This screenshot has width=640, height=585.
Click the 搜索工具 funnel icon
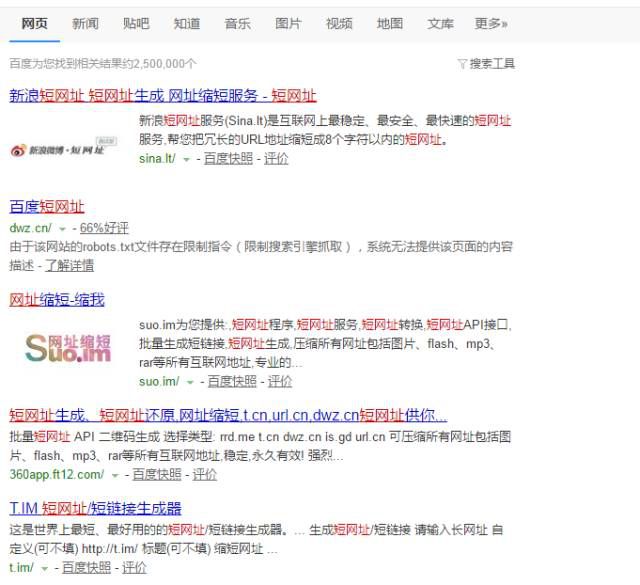point(462,64)
